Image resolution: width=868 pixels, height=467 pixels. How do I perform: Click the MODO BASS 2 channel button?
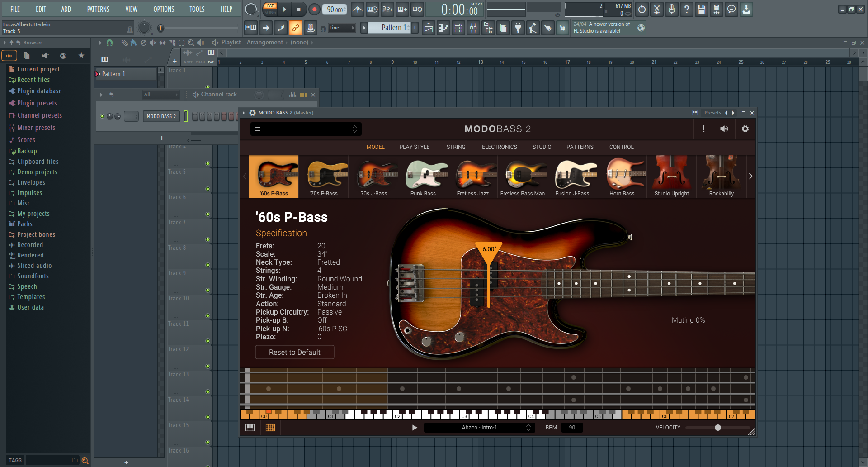point(161,116)
